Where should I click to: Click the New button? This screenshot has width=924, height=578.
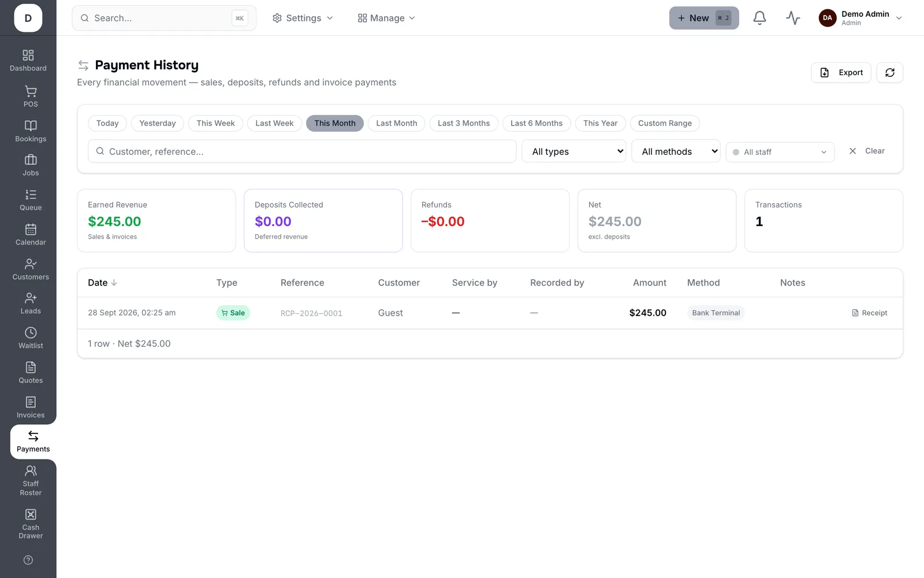[704, 18]
